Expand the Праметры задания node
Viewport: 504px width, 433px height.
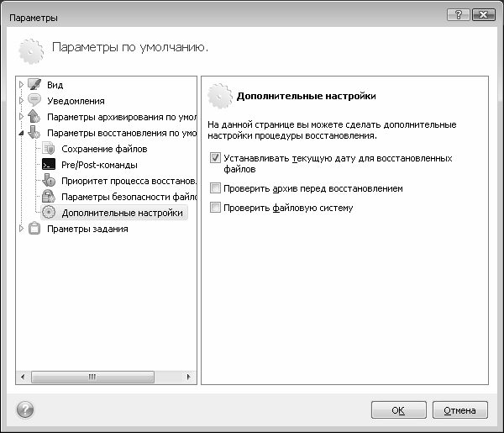click(x=22, y=229)
